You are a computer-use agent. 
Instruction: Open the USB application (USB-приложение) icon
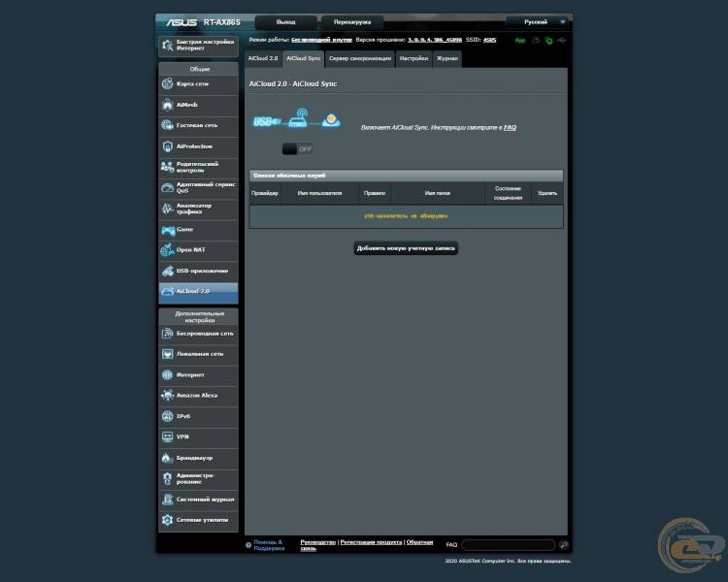(167, 271)
